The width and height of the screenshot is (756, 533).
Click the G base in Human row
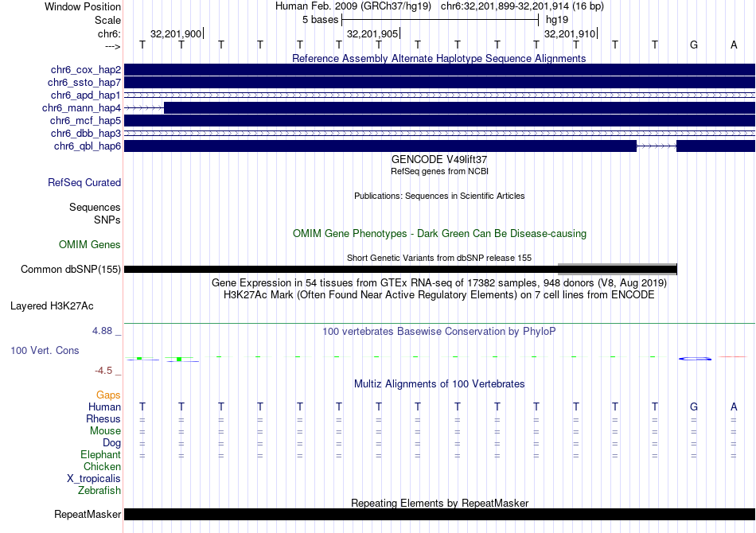pos(694,407)
